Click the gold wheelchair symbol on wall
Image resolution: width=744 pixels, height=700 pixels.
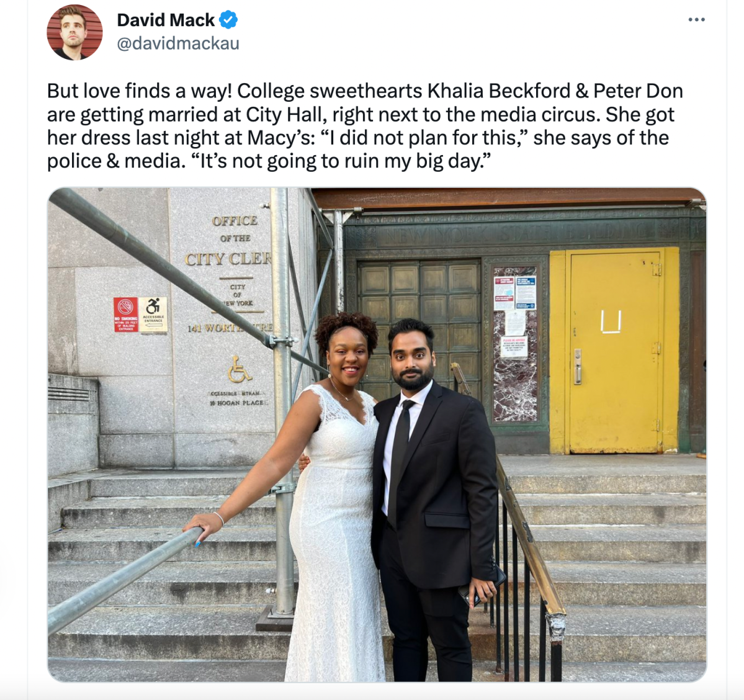[240, 369]
